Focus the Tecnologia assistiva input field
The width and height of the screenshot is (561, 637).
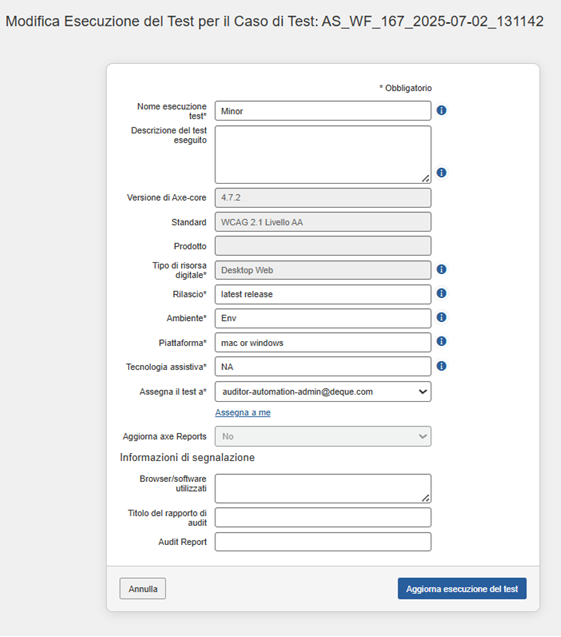(323, 367)
